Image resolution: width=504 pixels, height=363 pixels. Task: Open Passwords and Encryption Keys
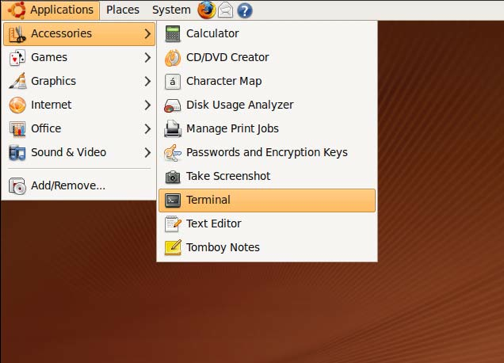pos(267,152)
